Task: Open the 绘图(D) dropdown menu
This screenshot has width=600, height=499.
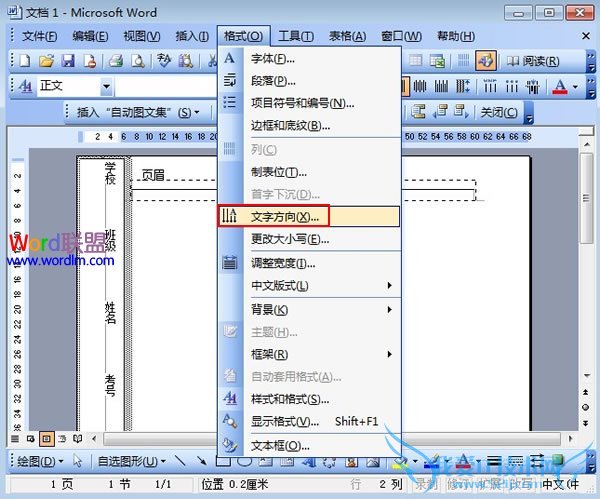Action: (x=41, y=461)
